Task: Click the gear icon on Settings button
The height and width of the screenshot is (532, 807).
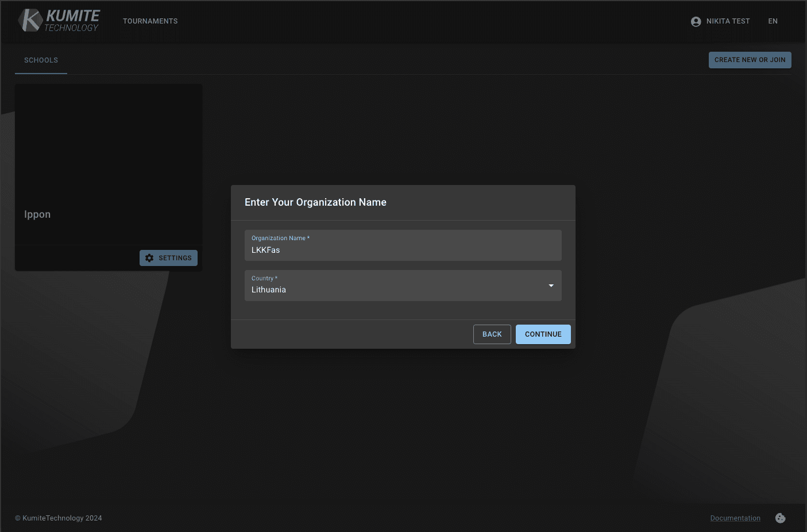Action: tap(149, 257)
